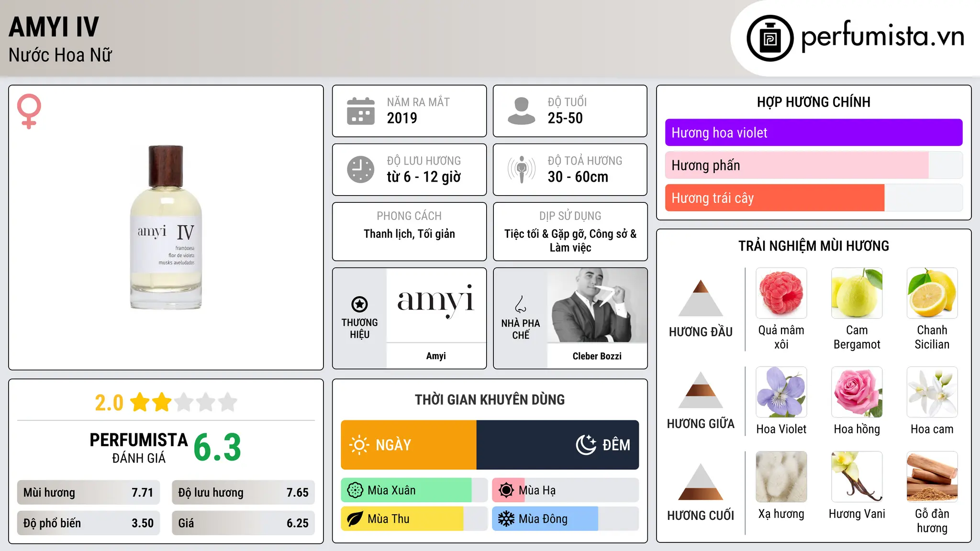Screen dimensions: 980x551
Task: Click the Mùi hương 7.71 score row
Action: click(89, 493)
